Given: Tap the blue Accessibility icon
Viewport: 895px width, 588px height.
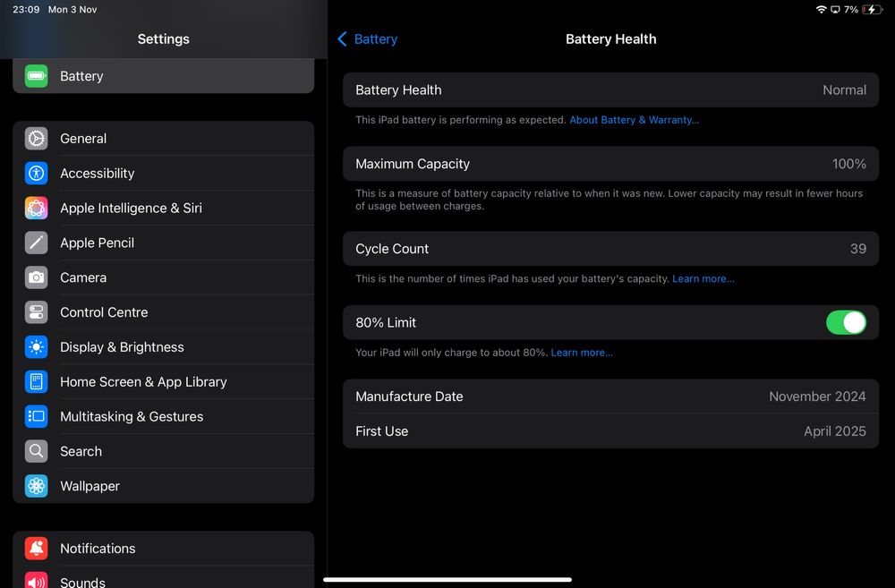Looking at the screenshot, I should 36,174.
